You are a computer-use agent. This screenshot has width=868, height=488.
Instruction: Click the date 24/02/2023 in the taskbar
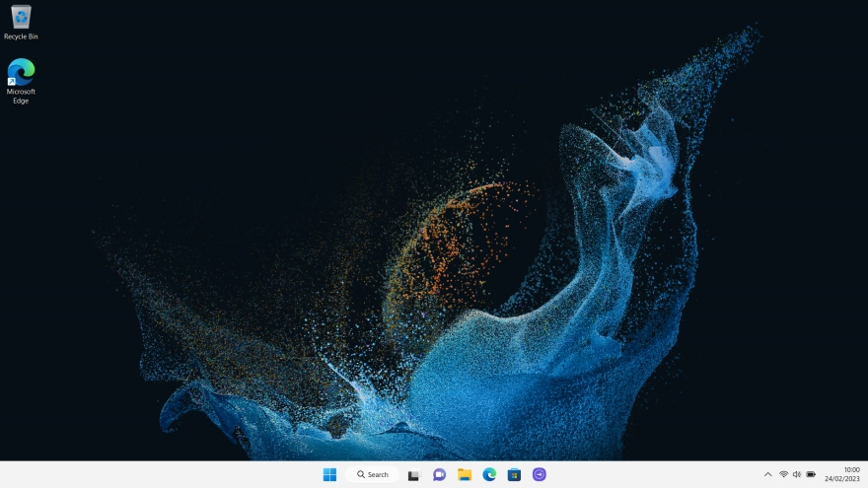[x=842, y=479]
